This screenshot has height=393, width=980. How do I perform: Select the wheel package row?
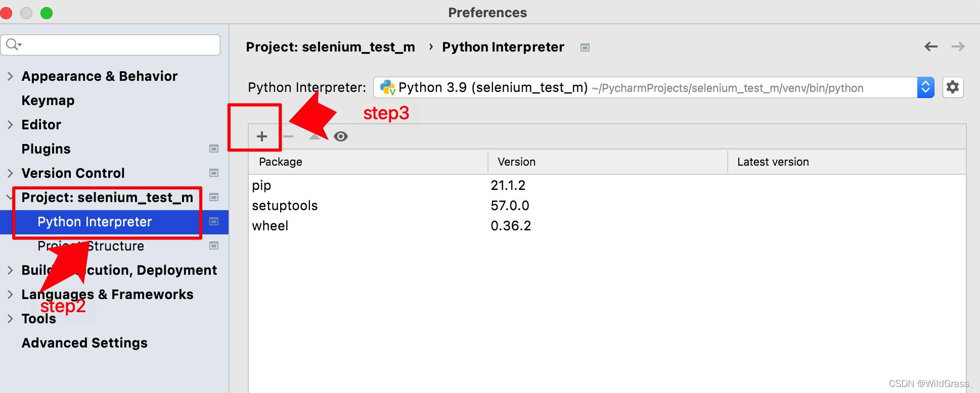point(607,226)
